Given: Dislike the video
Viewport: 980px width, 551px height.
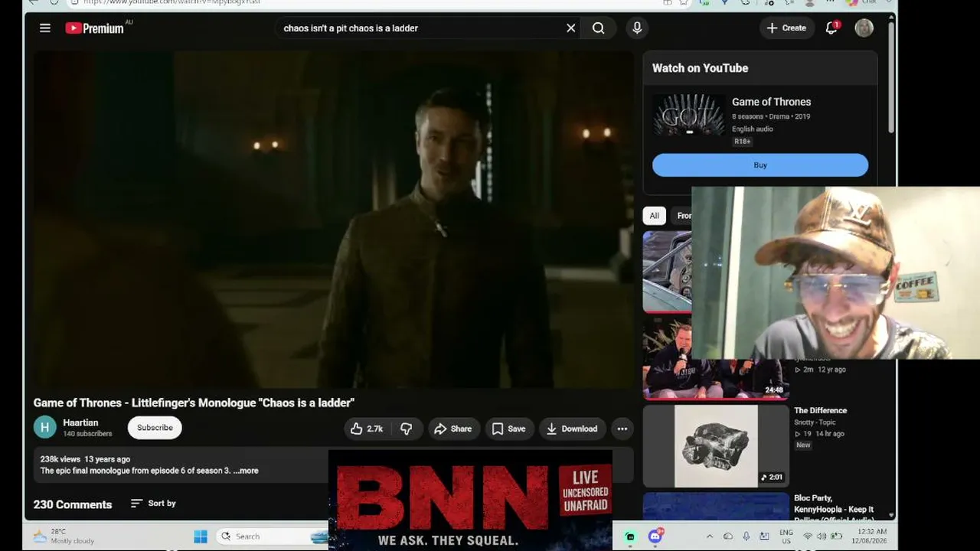Looking at the screenshot, I should 407,429.
